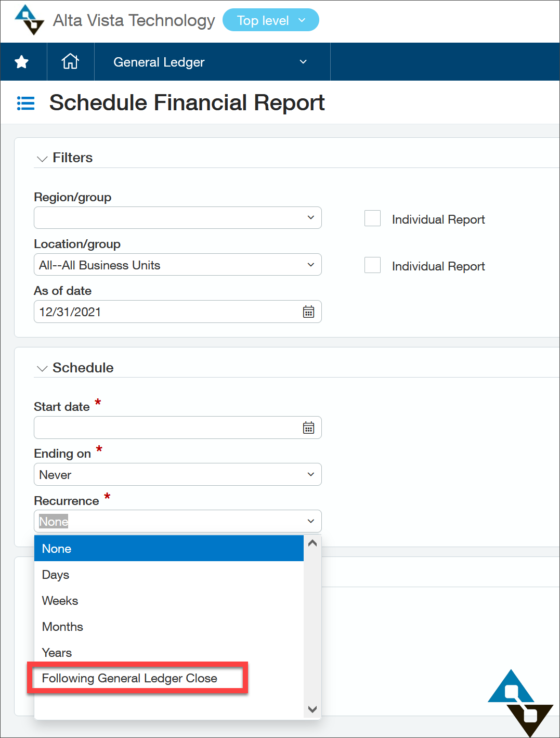Open the General Ledger module menu
The height and width of the screenshot is (738, 560).
tap(212, 62)
